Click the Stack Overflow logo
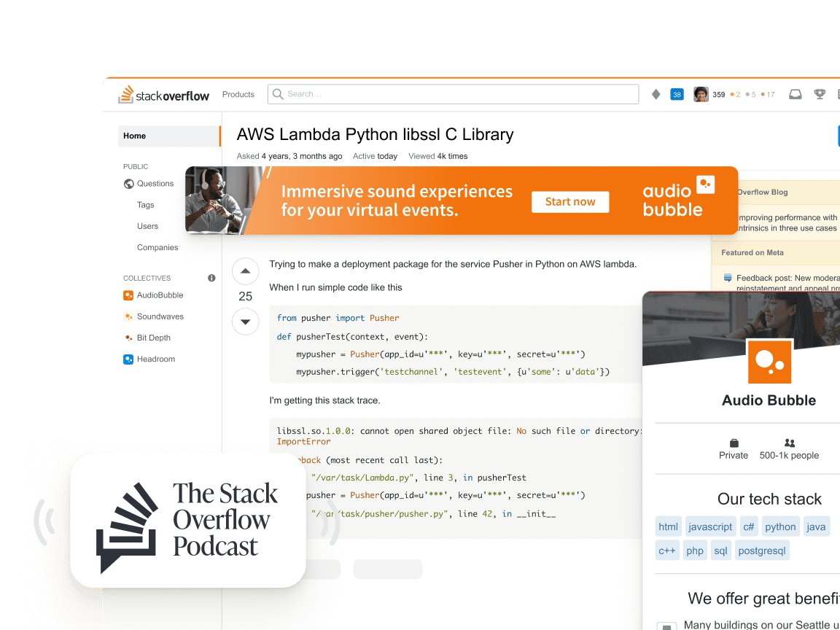Image resolution: width=840 pixels, height=630 pixels. coord(163,95)
